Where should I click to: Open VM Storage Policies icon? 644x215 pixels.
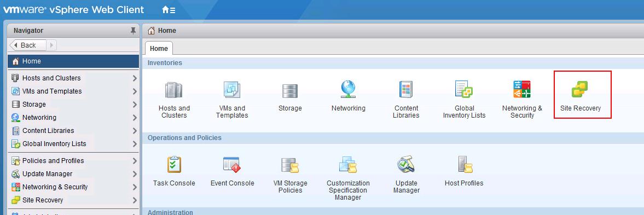click(290, 165)
